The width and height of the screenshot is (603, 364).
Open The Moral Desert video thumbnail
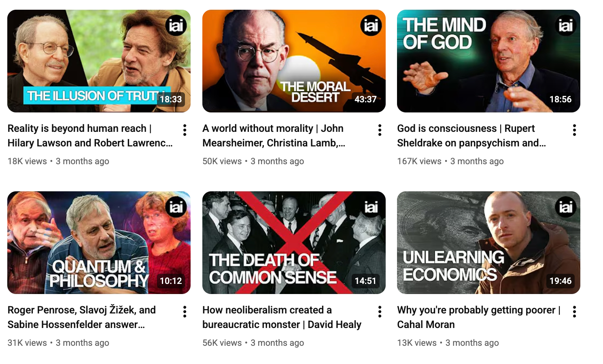[294, 61]
